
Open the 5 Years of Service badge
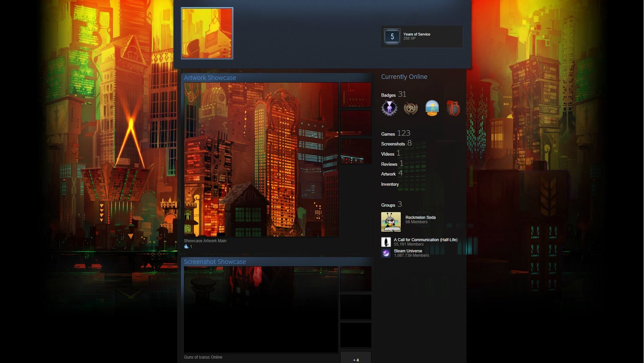point(422,37)
